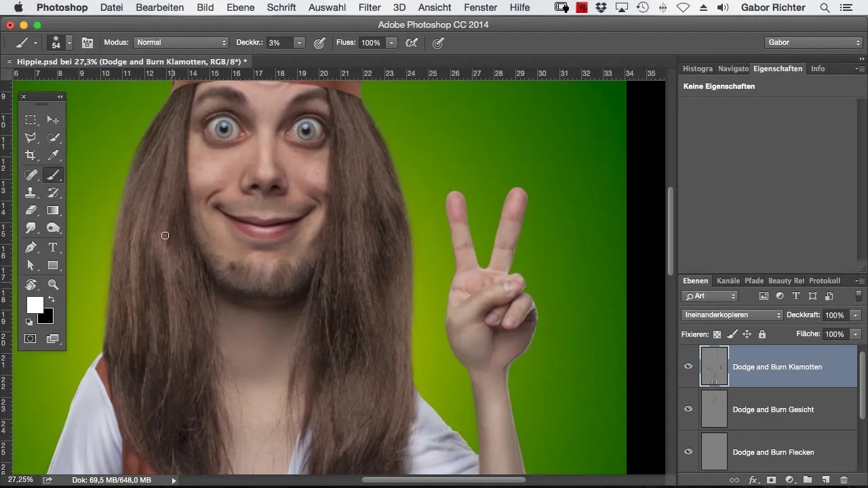Image resolution: width=868 pixels, height=488 pixels.
Task: Toggle pressure for size button
Action: 439,43
